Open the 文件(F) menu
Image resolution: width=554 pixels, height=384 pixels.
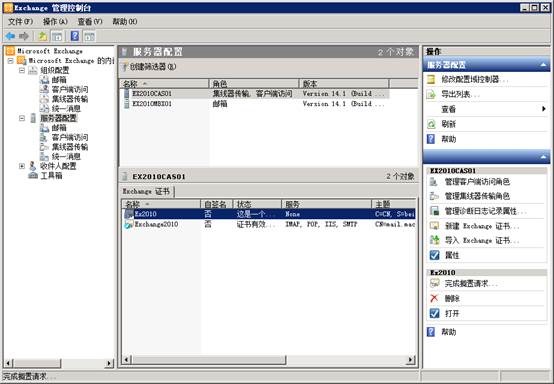[x=20, y=22]
